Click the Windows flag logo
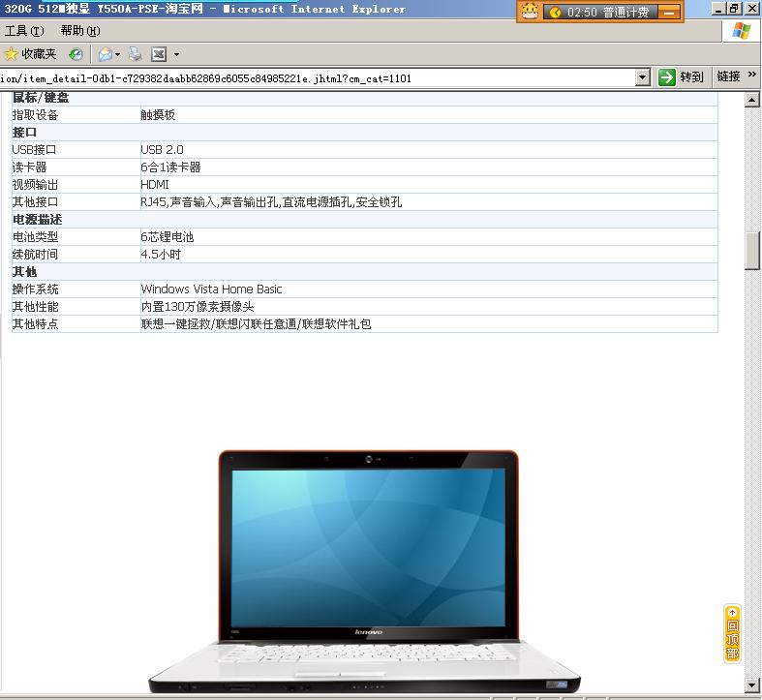The height and width of the screenshot is (700, 762). (741, 31)
